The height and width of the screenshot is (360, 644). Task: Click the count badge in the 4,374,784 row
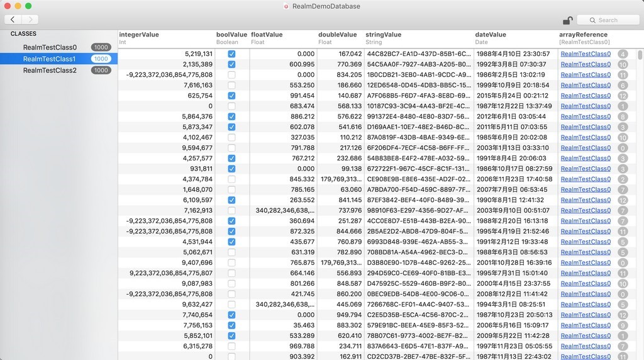pyautogui.click(x=623, y=179)
